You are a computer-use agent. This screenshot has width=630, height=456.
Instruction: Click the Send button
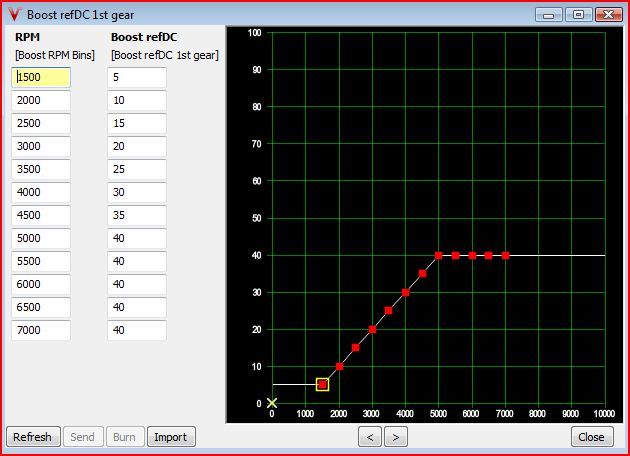click(83, 437)
